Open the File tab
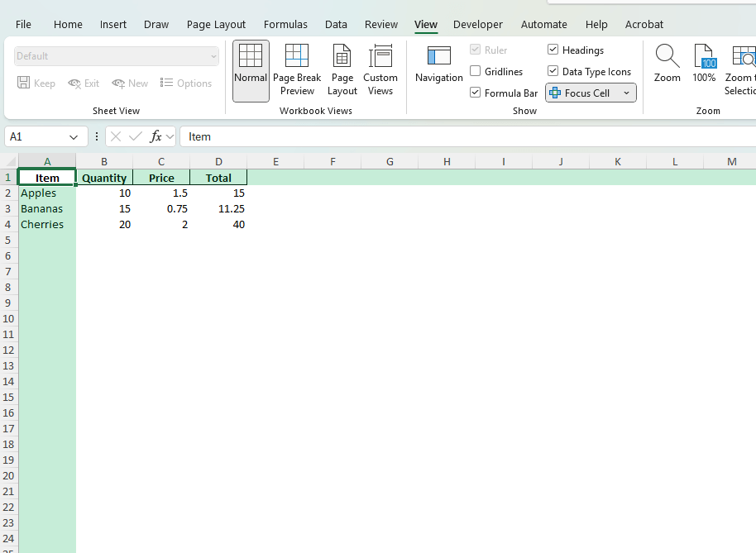This screenshot has height=553, width=756. point(23,25)
